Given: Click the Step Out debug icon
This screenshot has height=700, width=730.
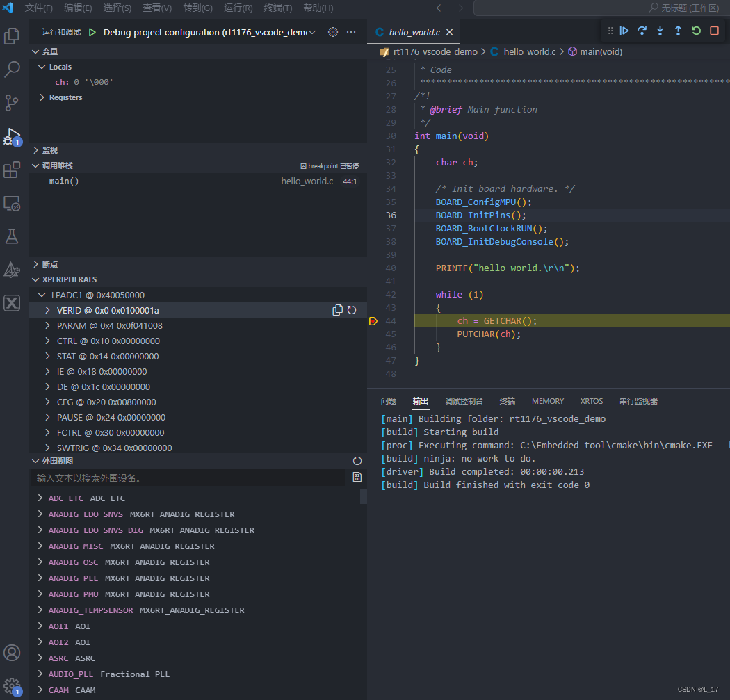Looking at the screenshot, I should (676, 31).
